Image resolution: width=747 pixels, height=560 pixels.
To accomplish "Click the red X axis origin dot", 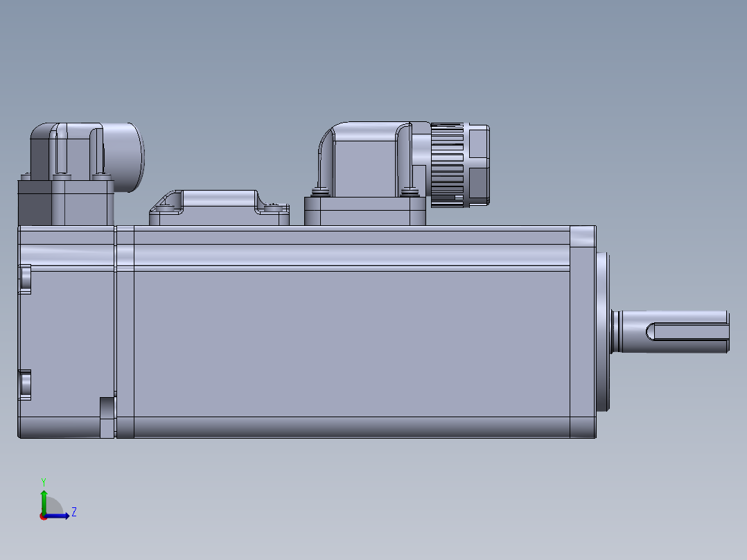I will click(x=44, y=517).
